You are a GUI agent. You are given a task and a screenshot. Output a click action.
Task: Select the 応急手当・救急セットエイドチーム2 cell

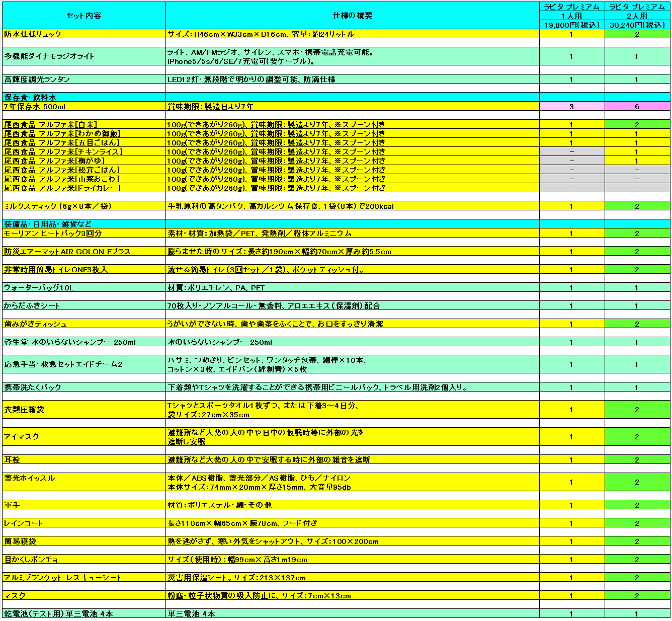(x=84, y=364)
